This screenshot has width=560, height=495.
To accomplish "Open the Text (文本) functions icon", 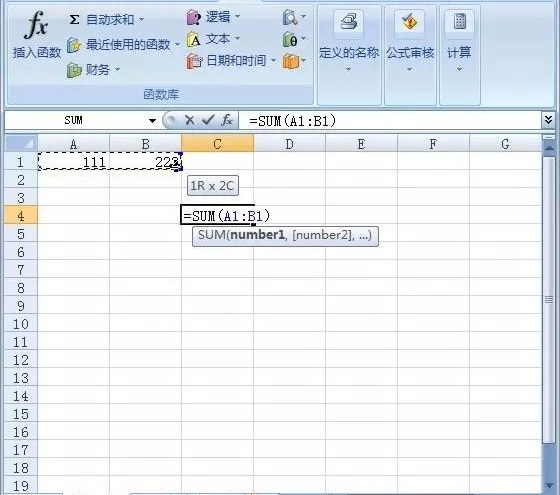I will click(x=193, y=39).
